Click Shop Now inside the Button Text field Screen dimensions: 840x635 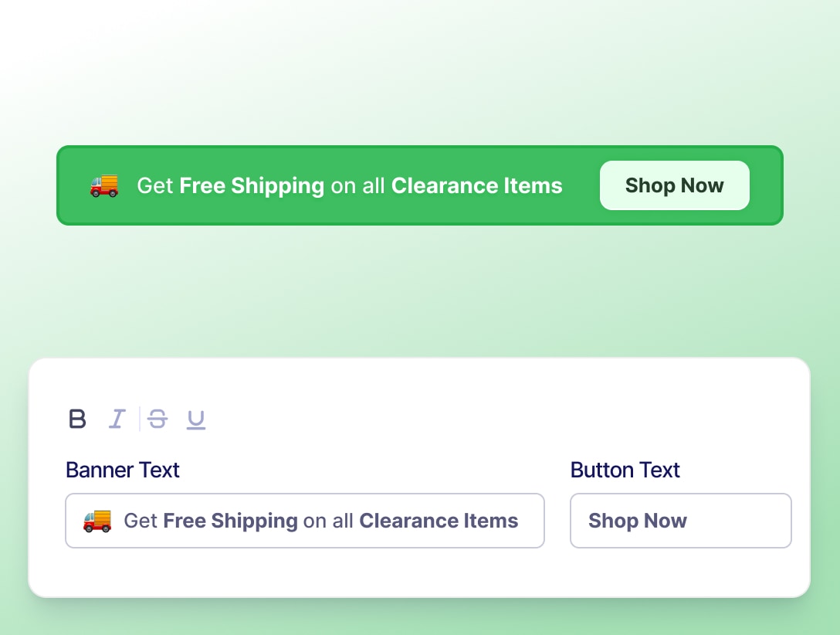638,521
